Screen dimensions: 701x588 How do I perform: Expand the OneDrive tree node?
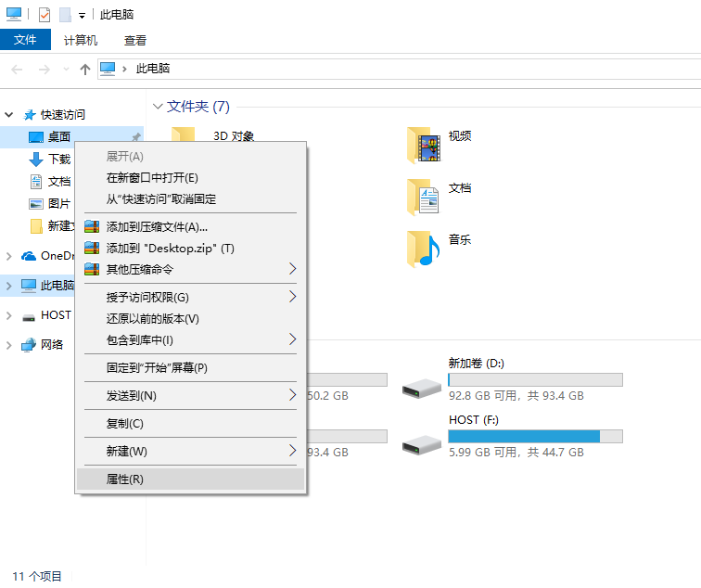(8, 256)
